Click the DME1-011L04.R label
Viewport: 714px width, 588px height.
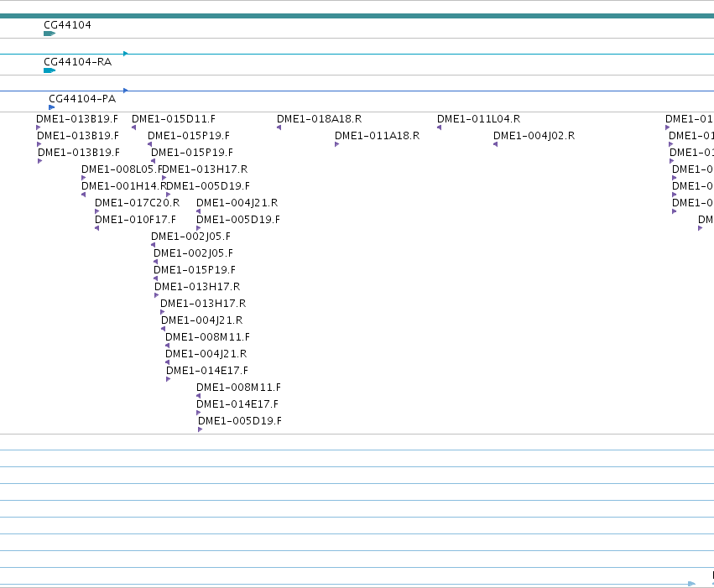[478, 119]
